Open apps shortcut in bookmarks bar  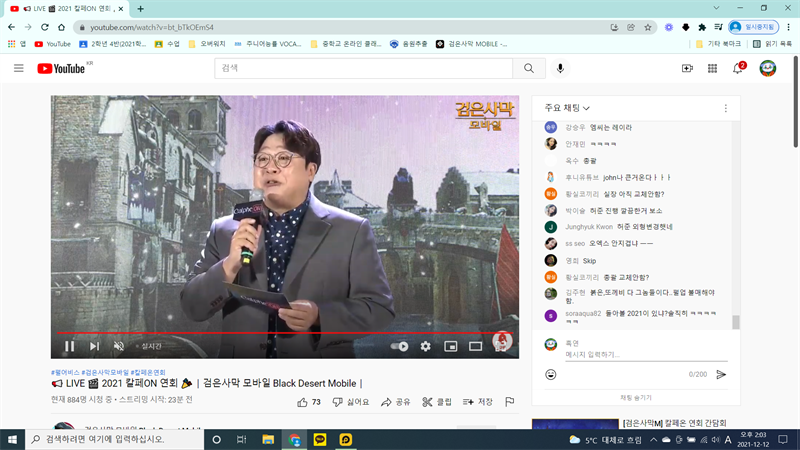pos(16,44)
